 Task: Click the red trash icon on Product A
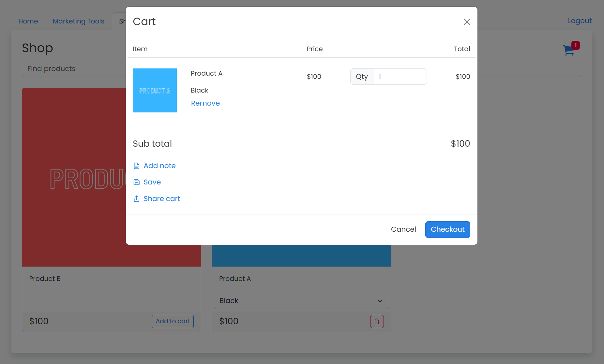(377, 321)
